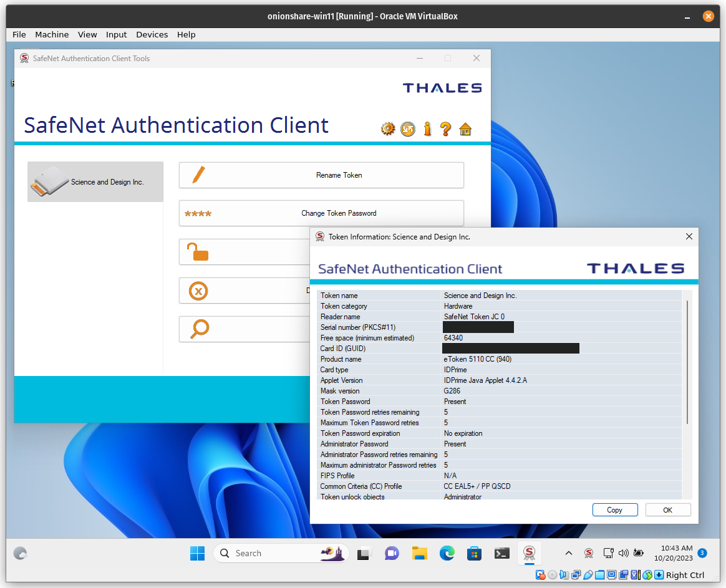Image resolution: width=726 pixels, height=588 pixels.
Task: Click the 'FIPS Profile' row label
Action: click(337, 476)
